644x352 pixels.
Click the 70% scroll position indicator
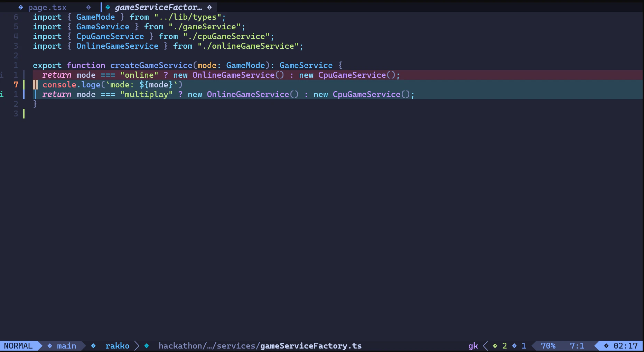point(548,346)
